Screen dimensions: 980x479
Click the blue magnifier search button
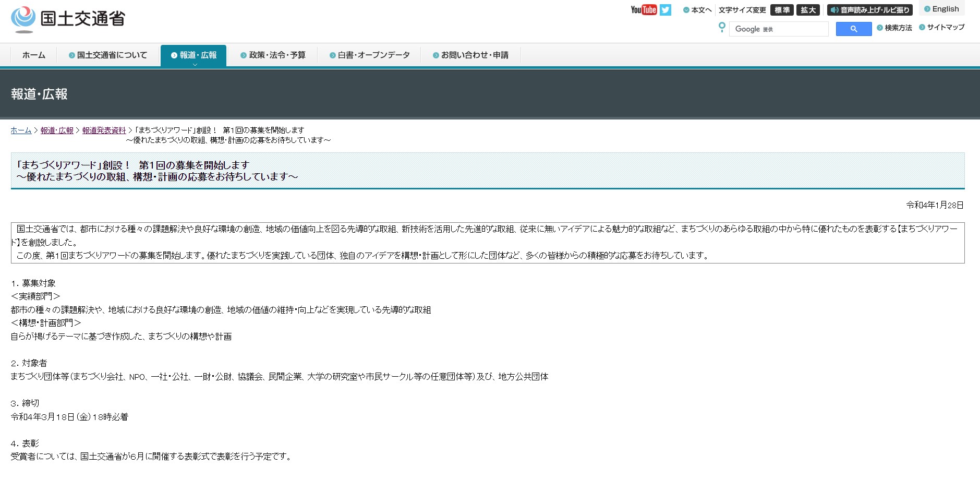tap(853, 29)
